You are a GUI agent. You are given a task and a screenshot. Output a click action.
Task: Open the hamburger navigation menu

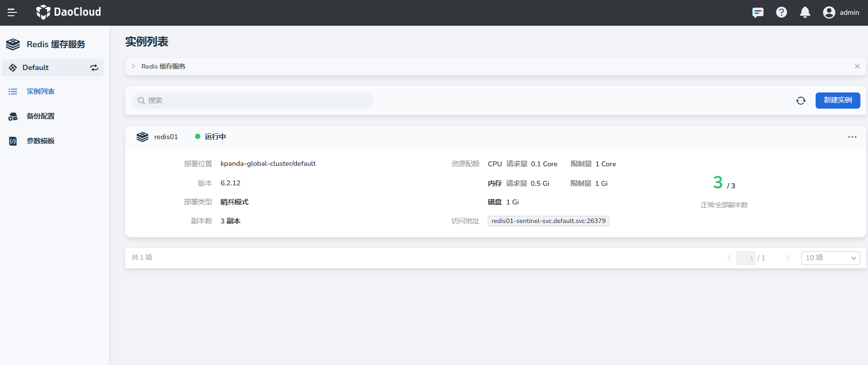(x=12, y=12)
